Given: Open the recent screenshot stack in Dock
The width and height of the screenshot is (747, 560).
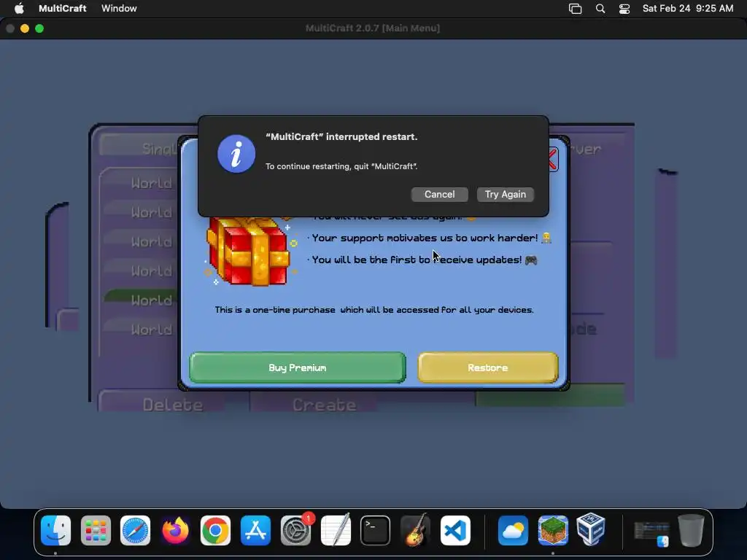Looking at the screenshot, I should (651, 533).
